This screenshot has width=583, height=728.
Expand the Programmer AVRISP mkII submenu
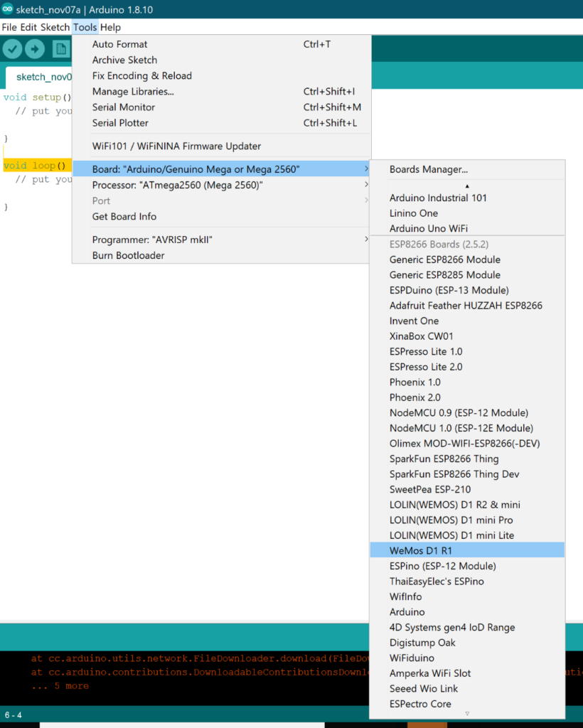[222, 240]
